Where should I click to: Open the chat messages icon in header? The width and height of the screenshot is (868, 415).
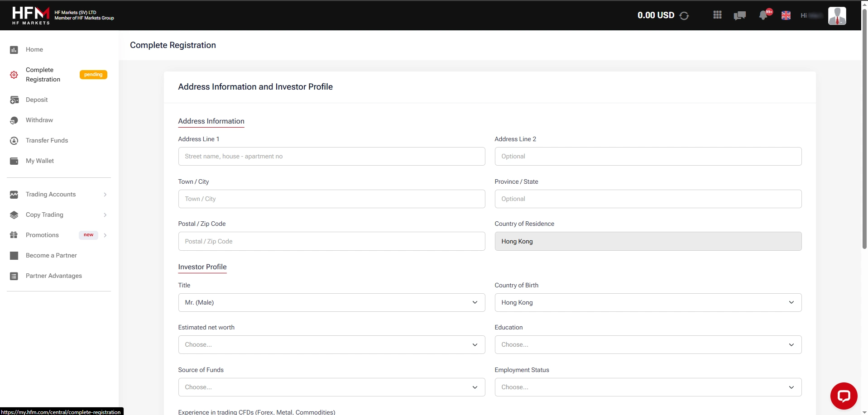(739, 15)
